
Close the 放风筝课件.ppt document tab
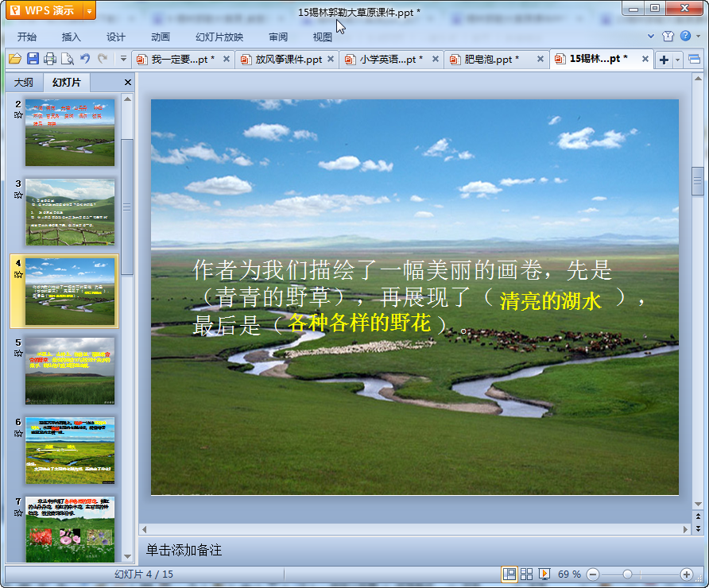[331, 59]
